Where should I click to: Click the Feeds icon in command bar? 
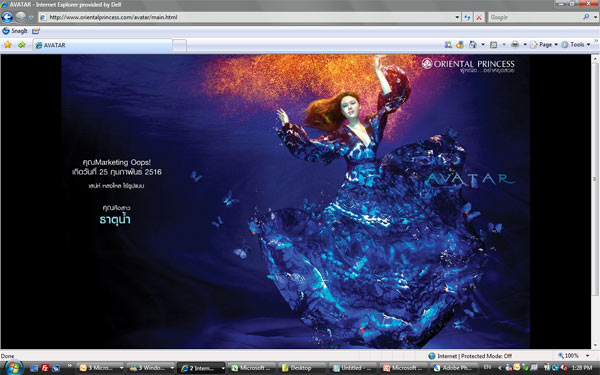(x=494, y=45)
